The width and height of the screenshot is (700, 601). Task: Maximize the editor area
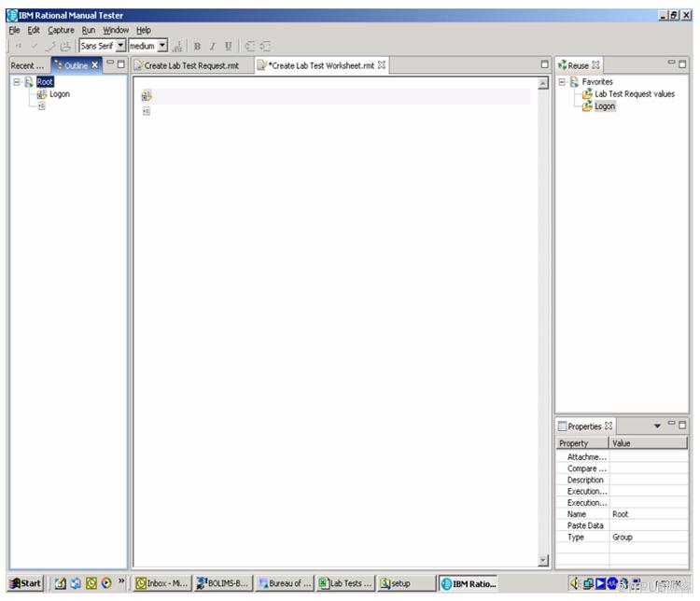point(544,64)
